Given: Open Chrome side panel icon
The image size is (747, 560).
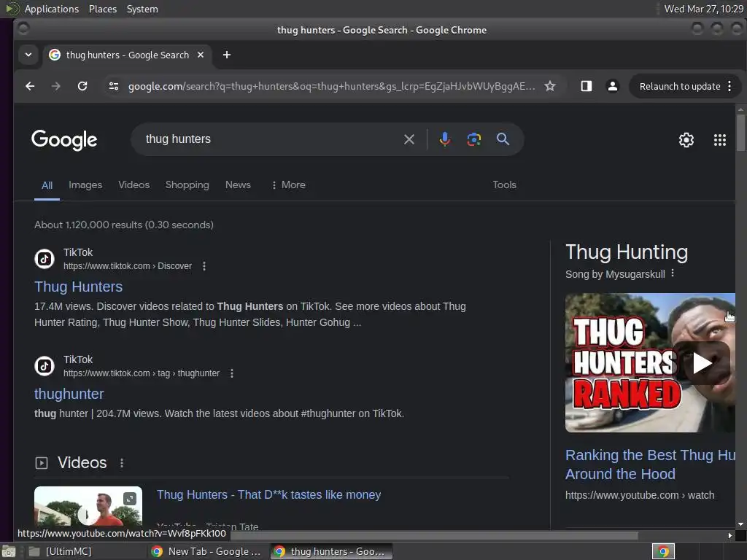Looking at the screenshot, I should point(586,86).
